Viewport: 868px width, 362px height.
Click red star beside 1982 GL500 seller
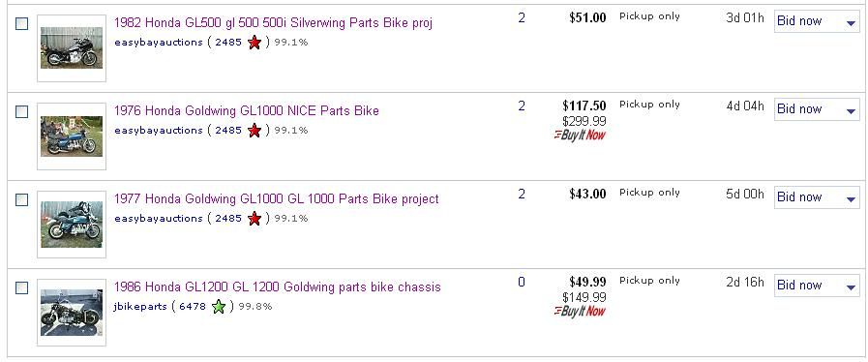click(x=254, y=42)
